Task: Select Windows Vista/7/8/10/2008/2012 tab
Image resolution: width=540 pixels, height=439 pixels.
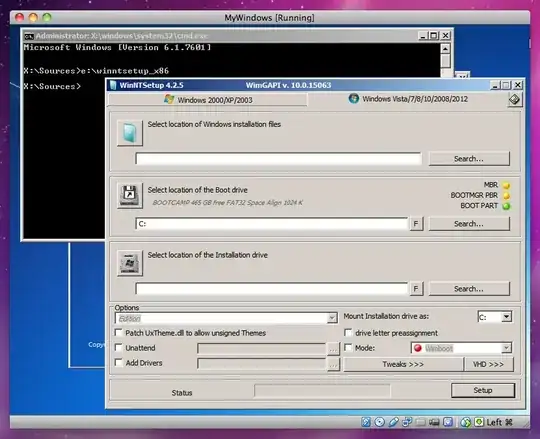Action: point(408,99)
